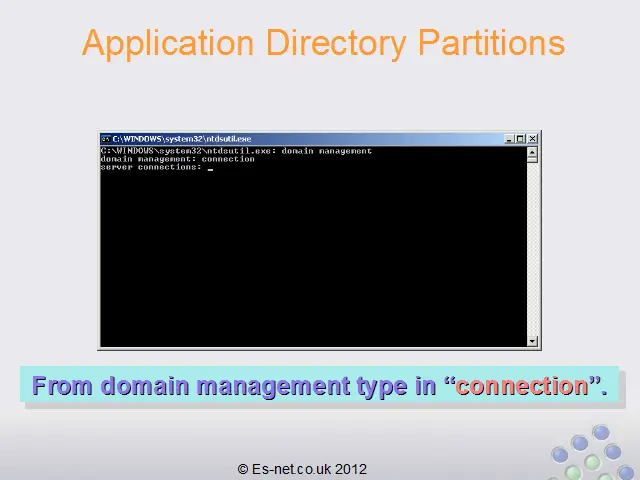Minimize the ntdsutil.exe console window

tap(509, 138)
